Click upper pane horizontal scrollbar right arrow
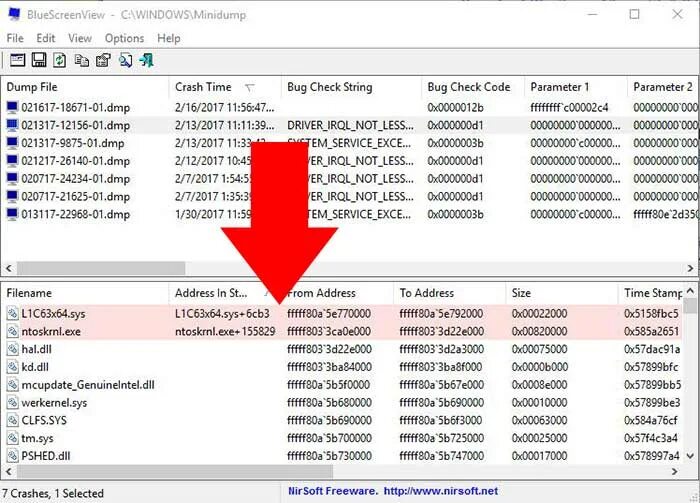 (690, 268)
